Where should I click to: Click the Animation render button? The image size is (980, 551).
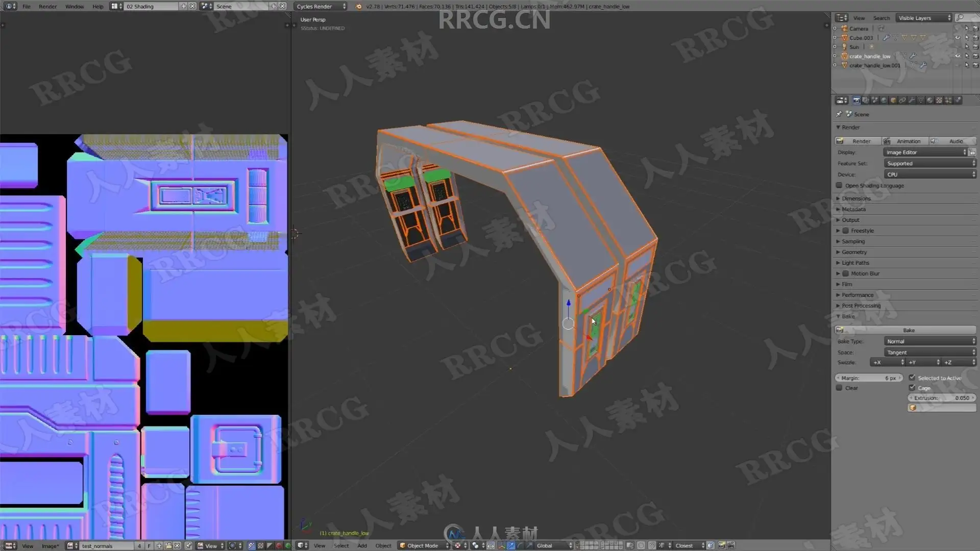pyautogui.click(x=905, y=141)
